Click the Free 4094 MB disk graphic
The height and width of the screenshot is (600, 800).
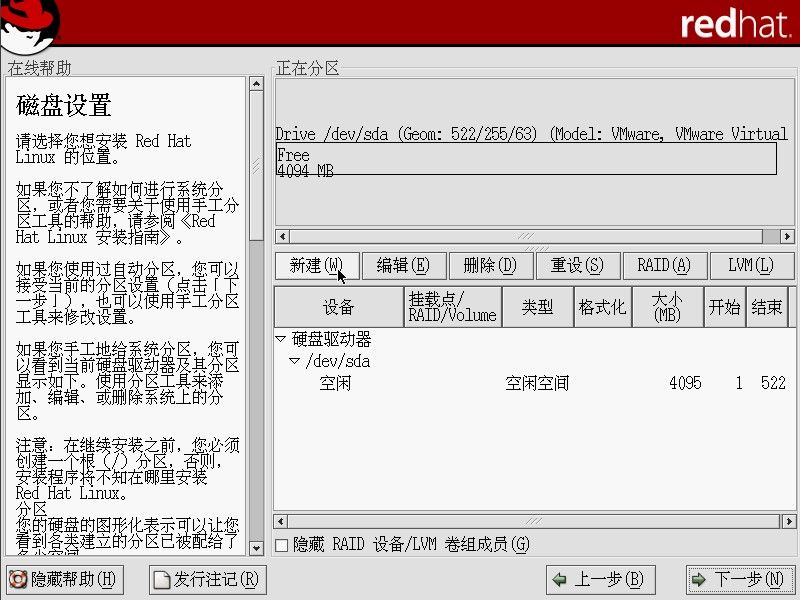(526, 160)
